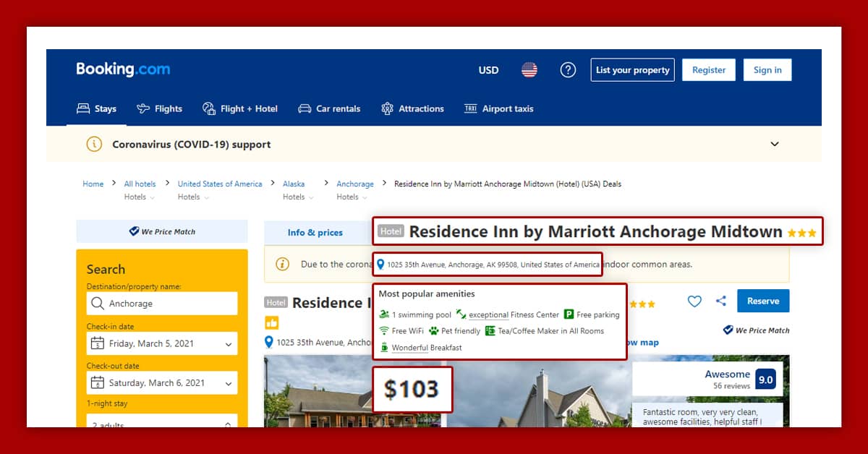Click the List your property button
The width and height of the screenshot is (868, 454).
[x=632, y=70]
